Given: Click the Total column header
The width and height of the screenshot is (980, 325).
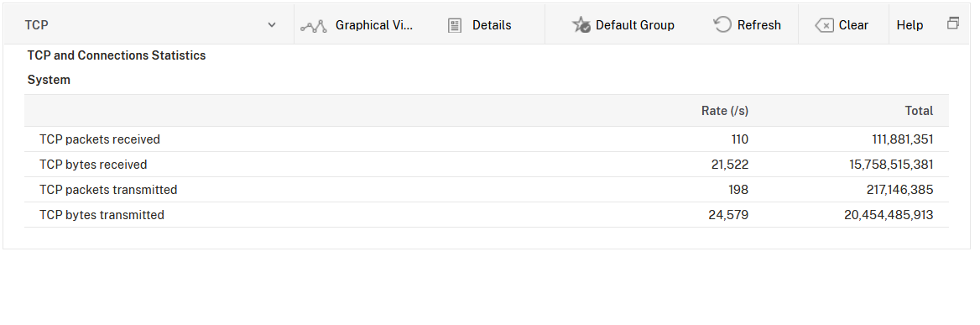Looking at the screenshot, I should click(919, 111).
